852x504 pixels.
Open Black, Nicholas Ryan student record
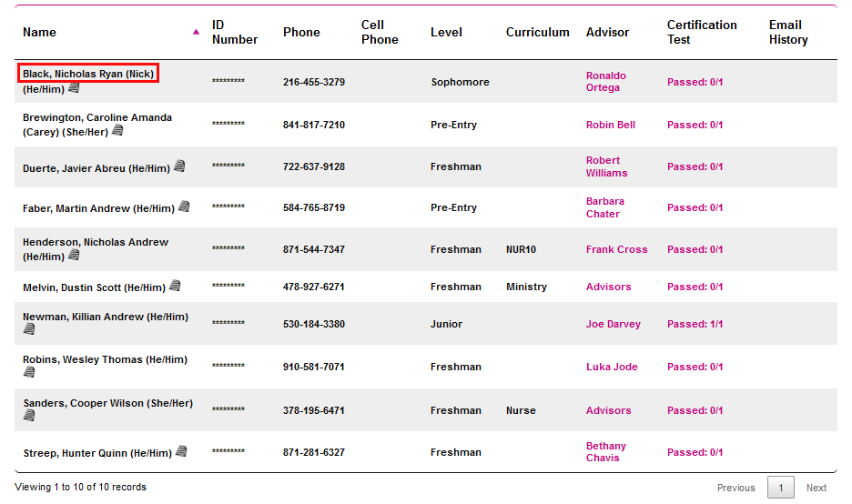pyautogui.click(x=88, y=74)
